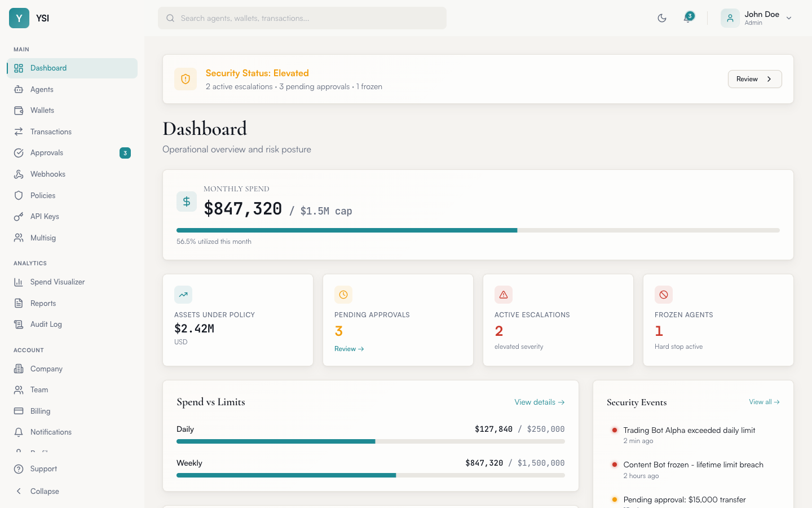Click the monthly spend progress bar
The width and height of the screenshot is (812, 508).
point(478,230)
